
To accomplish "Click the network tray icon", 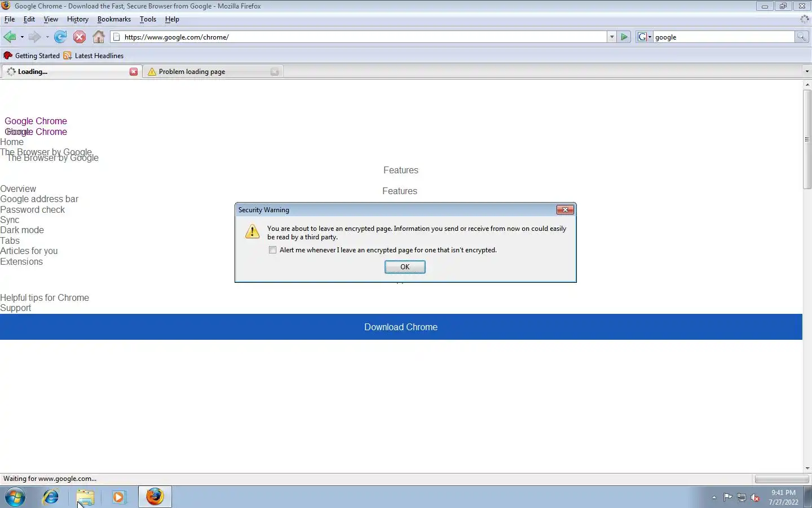I will [742, 497].
